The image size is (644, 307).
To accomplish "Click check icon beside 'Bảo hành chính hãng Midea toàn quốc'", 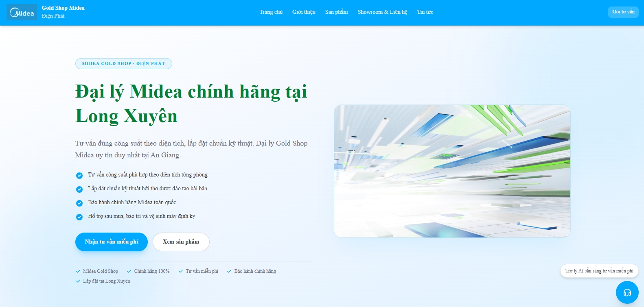I will 79,203.
